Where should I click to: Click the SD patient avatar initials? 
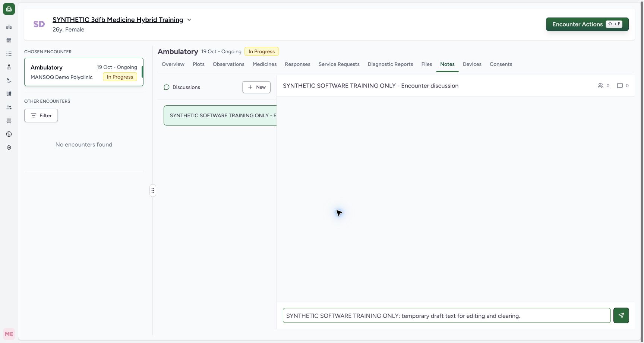click(39, 24)
